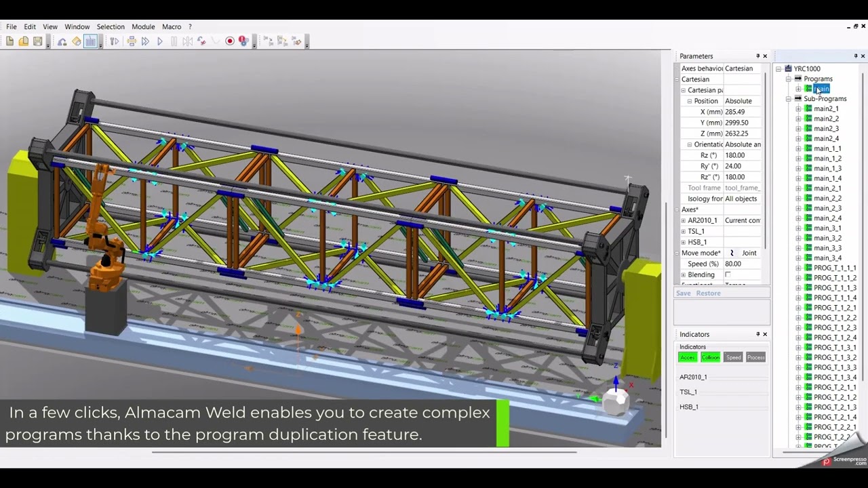Click the Save link in Parameters
Screen dimensions: 868x488
684,293
